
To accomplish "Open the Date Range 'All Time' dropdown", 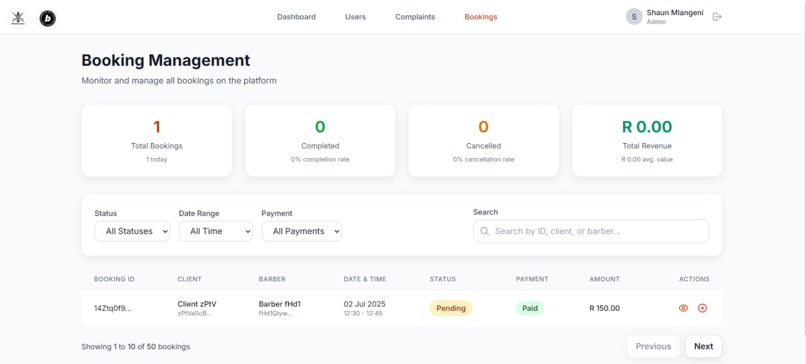I will point(216,231).
